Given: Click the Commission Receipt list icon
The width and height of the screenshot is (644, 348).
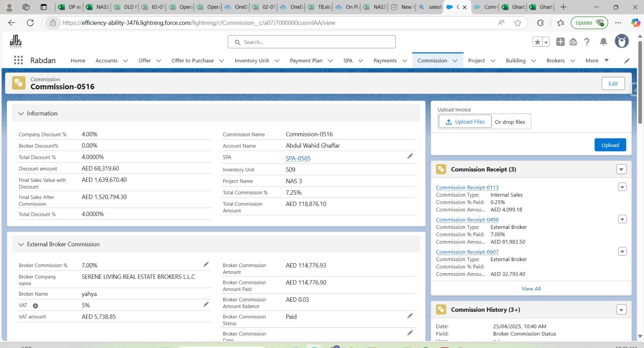Looking at the screenshot, I should pos(441,169).
